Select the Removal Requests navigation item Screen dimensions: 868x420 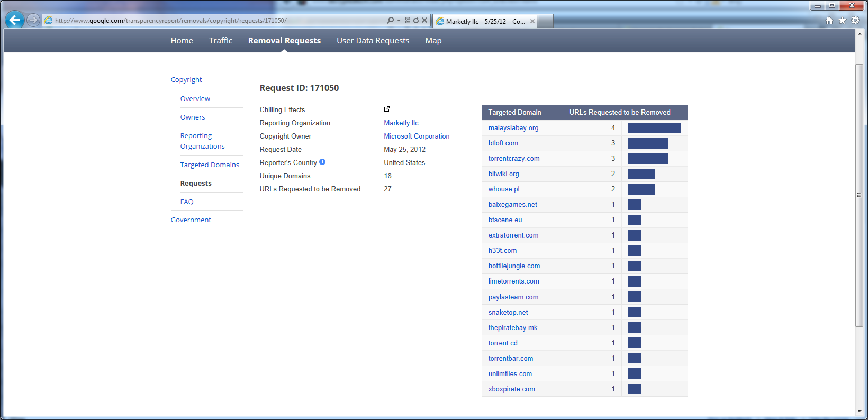[x=284, y=40]
